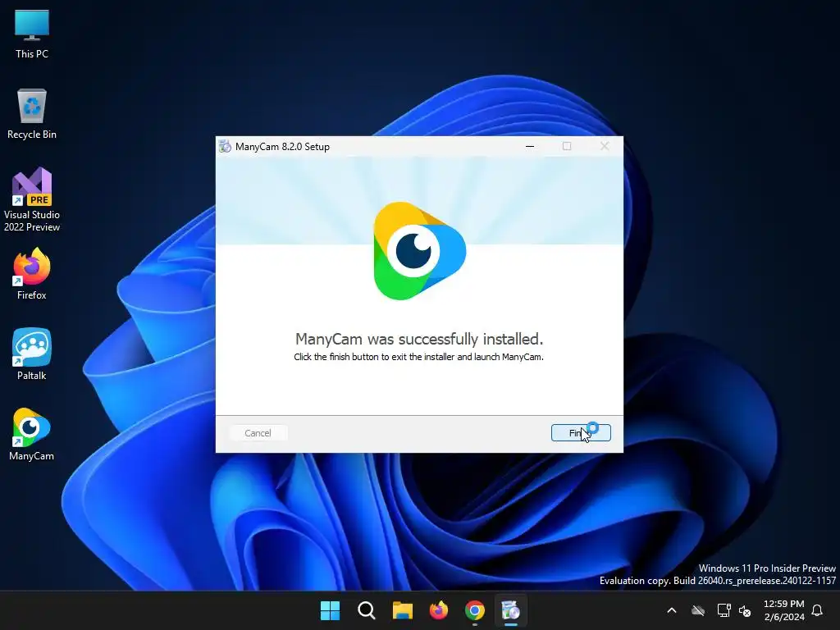The width and height of the screenshot is (840, 630).
Task: Click the muted volume tray icon
Action: [745, 610]
